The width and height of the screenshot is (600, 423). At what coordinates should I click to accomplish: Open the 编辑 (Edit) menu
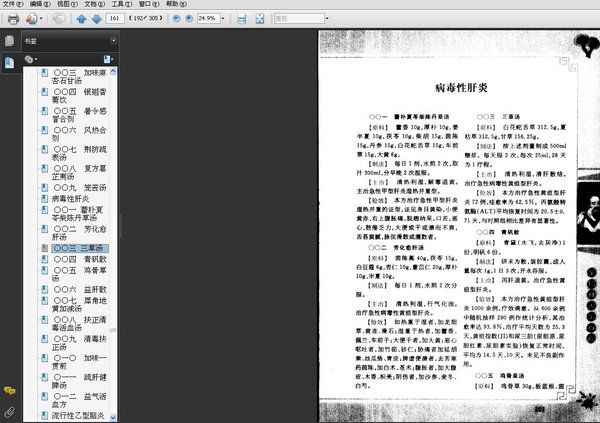40,4
